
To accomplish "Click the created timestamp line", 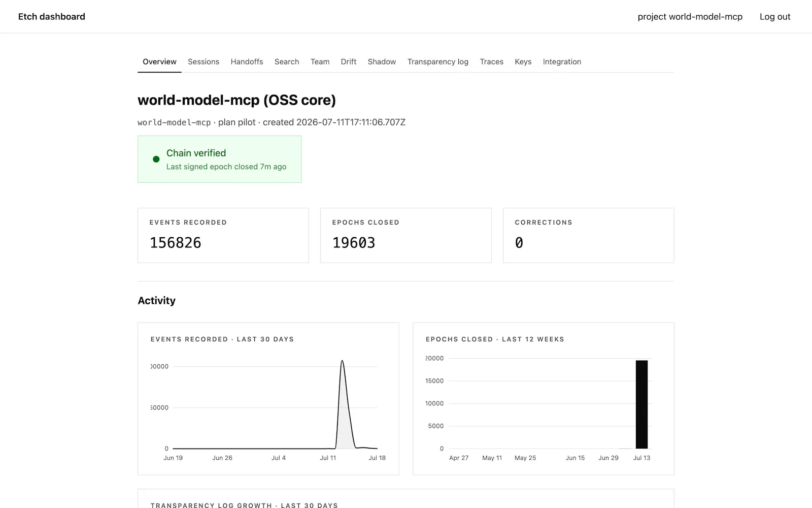I will click(x=272, y=122).
